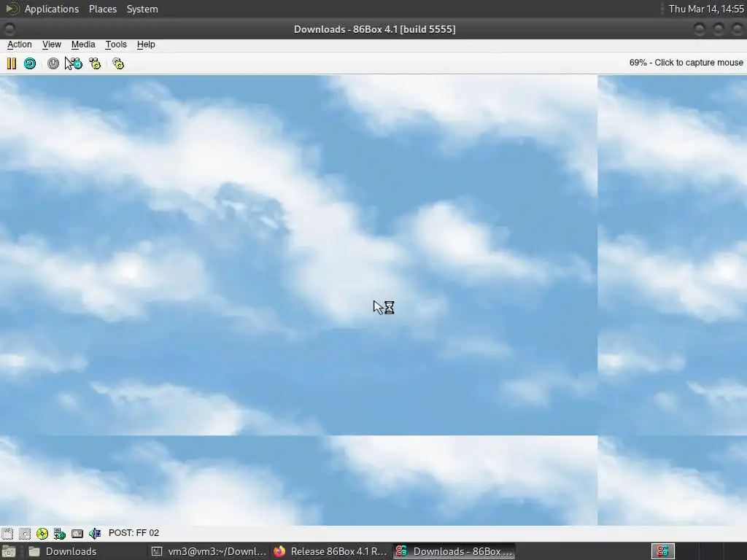
Task: Open the Action menu
Action: 20,44
